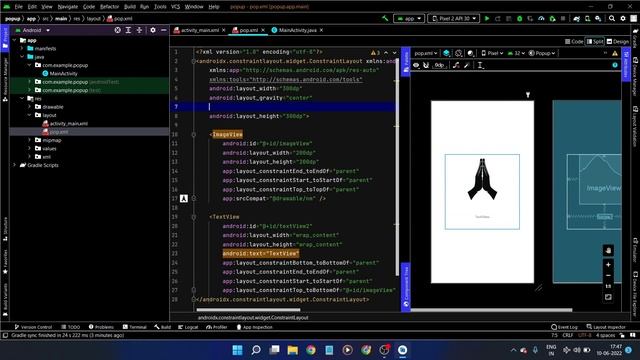Toggle View Options eye icon in design toolbar
Viewport: 640px width, 360px height.
click(x=416, y=65)
